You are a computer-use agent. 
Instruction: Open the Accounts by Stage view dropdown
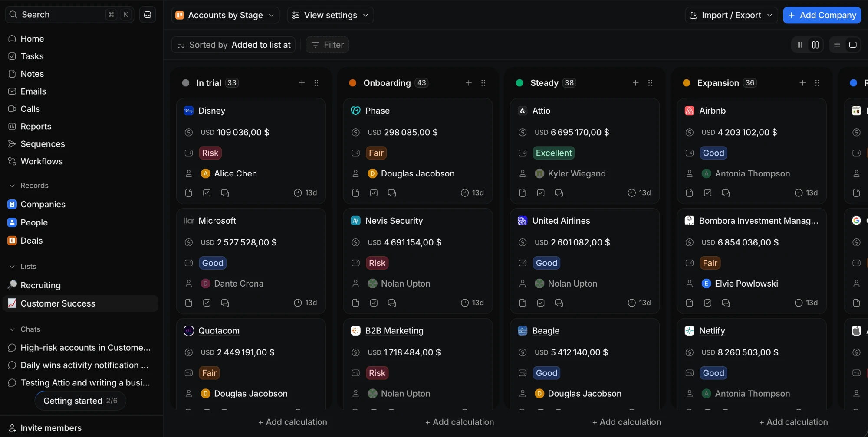pyautogui.click(x=225, y=15)
